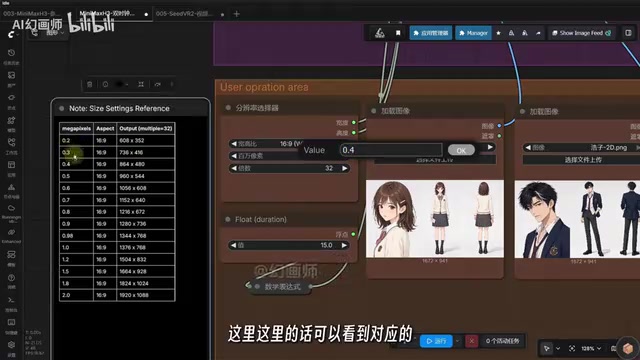640x360 pixels.
Task: Click the info icon in selection toolbox
Action: [105, 84]
